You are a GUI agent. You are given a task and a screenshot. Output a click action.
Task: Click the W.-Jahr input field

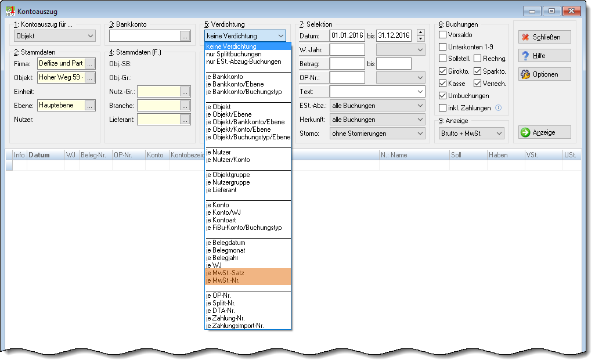pyautogui.click(x=347, y=50)
